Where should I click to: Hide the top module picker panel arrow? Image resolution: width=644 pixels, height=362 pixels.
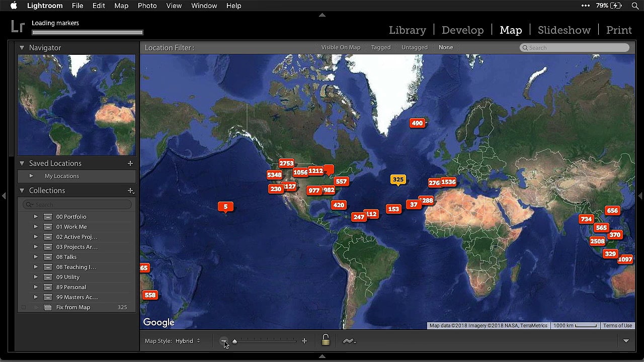322,15
